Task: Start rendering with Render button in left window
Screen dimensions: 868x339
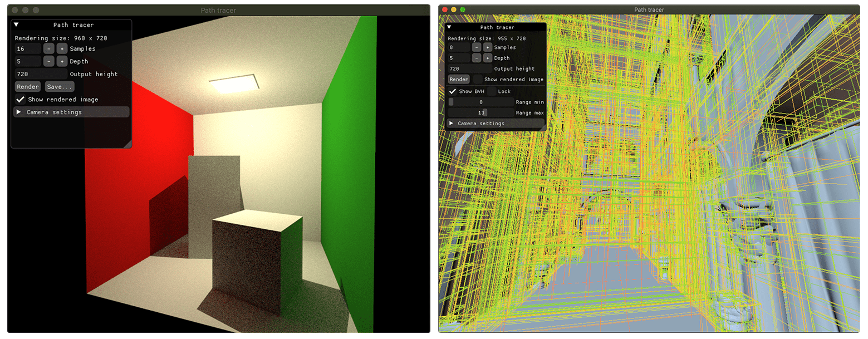Action: (x=28, y=86)
